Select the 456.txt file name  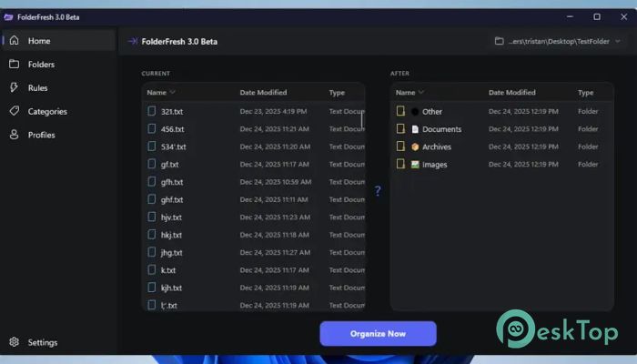(x=172, y=129)
